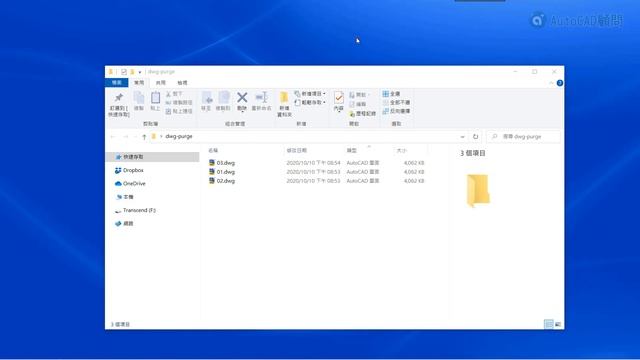
Task: Click the Search dwg-purge box
Action: coord(524,137)
